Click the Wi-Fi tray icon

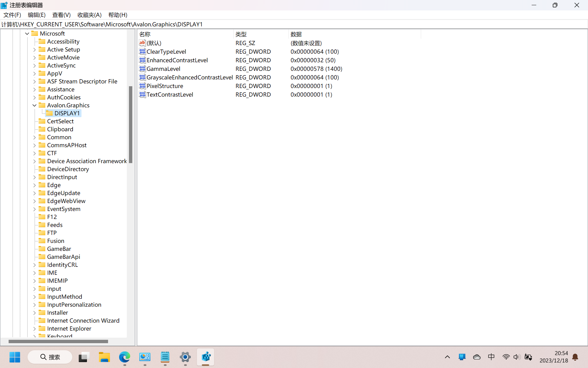click(506, 357)
